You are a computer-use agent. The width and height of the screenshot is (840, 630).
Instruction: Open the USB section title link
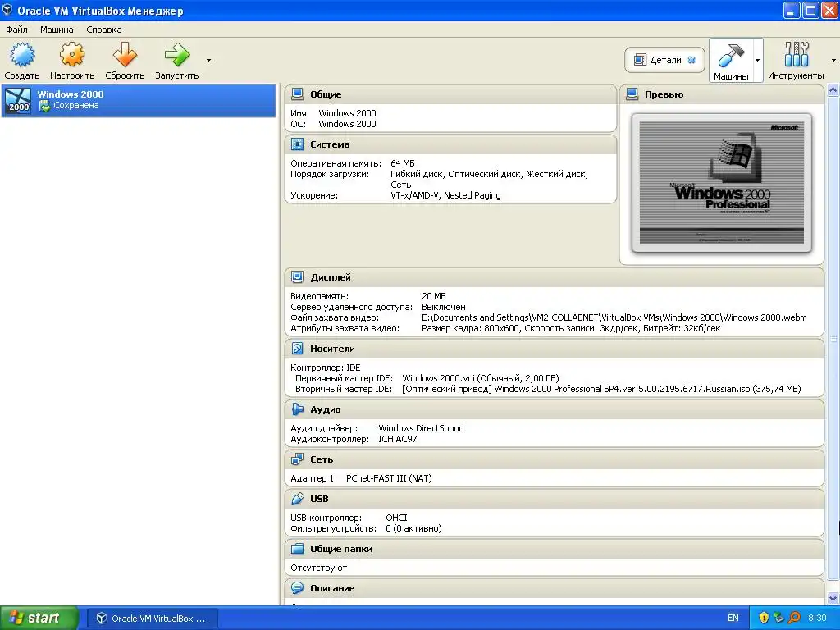pos(319,499)
